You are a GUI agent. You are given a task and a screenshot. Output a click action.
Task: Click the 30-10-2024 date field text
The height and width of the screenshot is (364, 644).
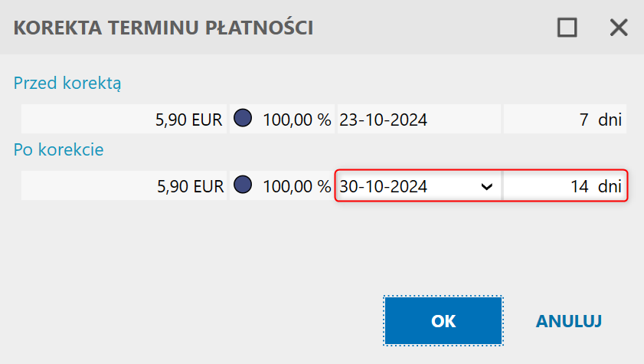coord(384,186)
